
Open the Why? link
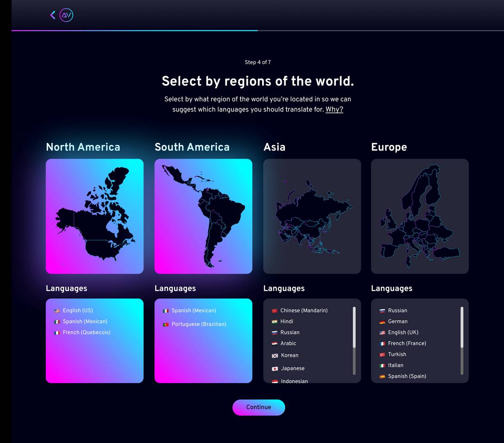click(334, 110)
